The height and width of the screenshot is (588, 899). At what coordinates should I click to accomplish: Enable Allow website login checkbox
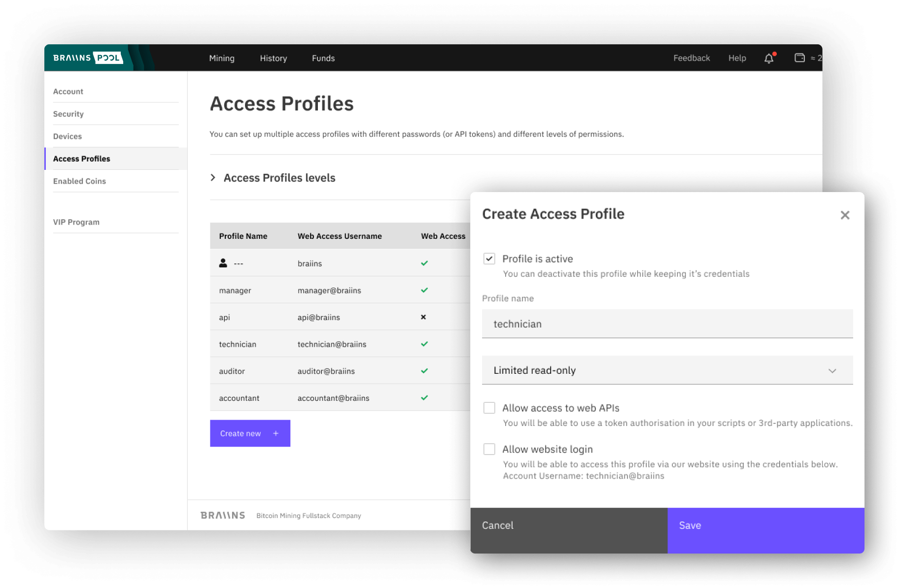pos(489,449)
